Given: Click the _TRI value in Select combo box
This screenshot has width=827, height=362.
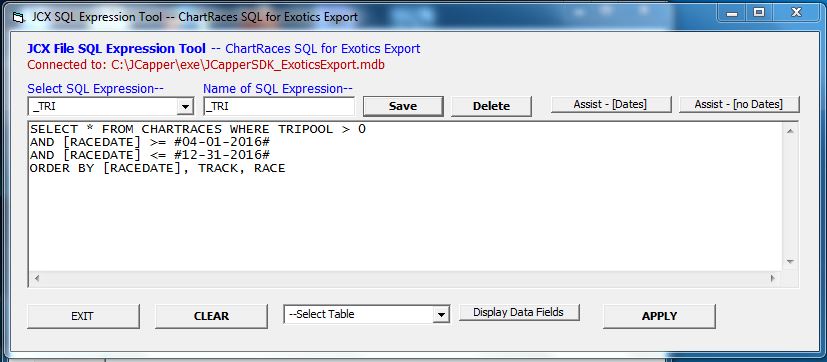Looking at the screenshot, I should [44, 107].
